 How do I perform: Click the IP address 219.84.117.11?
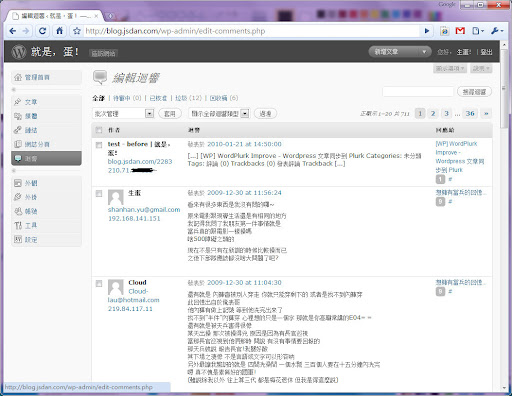pyautogui.click(x=130, y=309)
